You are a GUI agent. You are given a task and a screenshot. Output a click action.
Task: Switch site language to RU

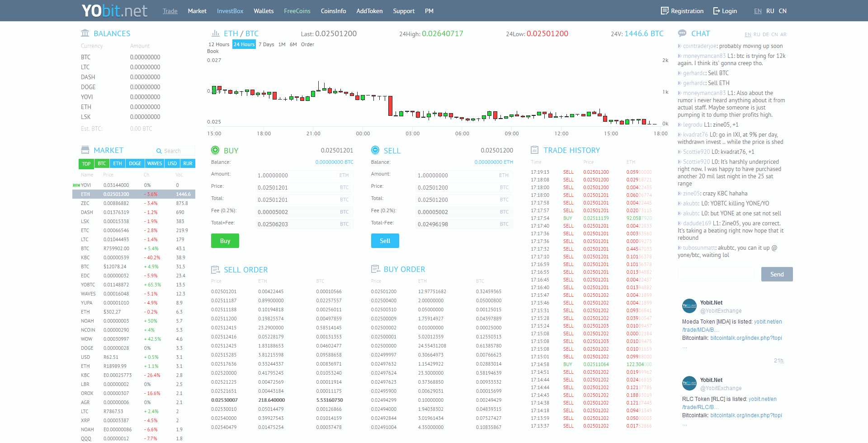[770, 11]
